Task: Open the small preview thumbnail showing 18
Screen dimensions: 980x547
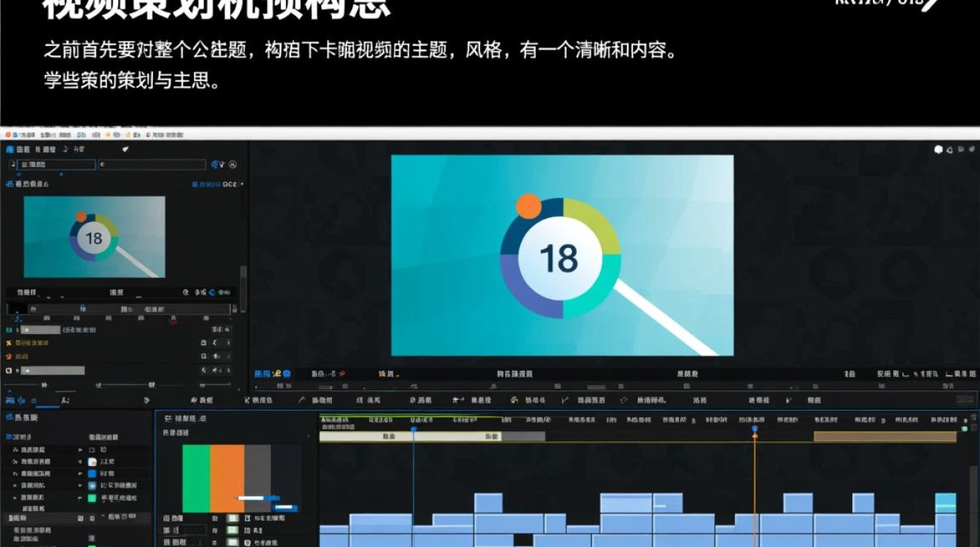Action: 94,236
